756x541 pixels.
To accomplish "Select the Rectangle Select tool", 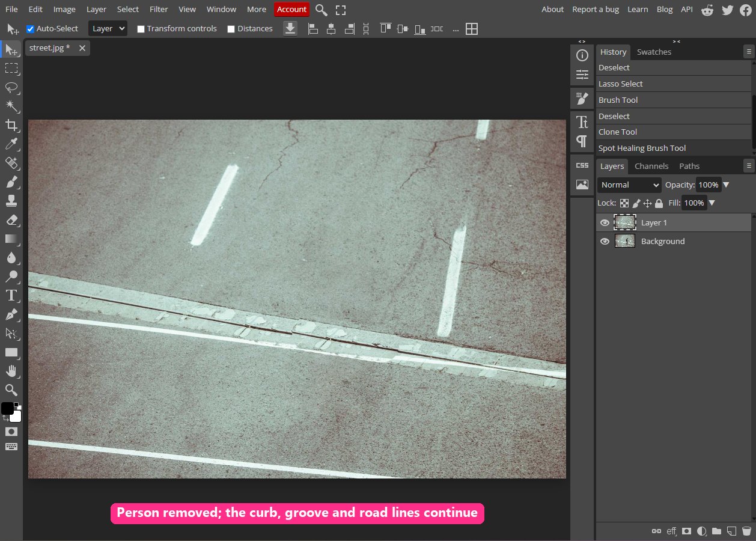I will (11, 69).
